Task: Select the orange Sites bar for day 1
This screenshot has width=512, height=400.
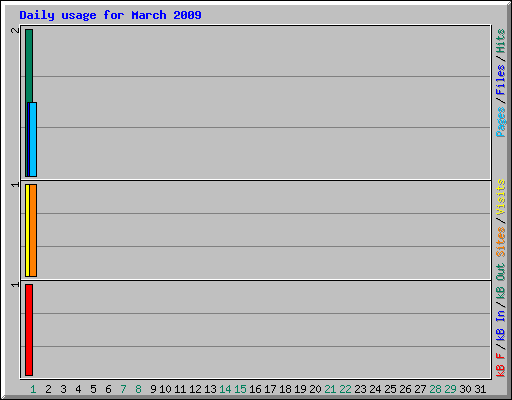Action: tap(33, 230)
